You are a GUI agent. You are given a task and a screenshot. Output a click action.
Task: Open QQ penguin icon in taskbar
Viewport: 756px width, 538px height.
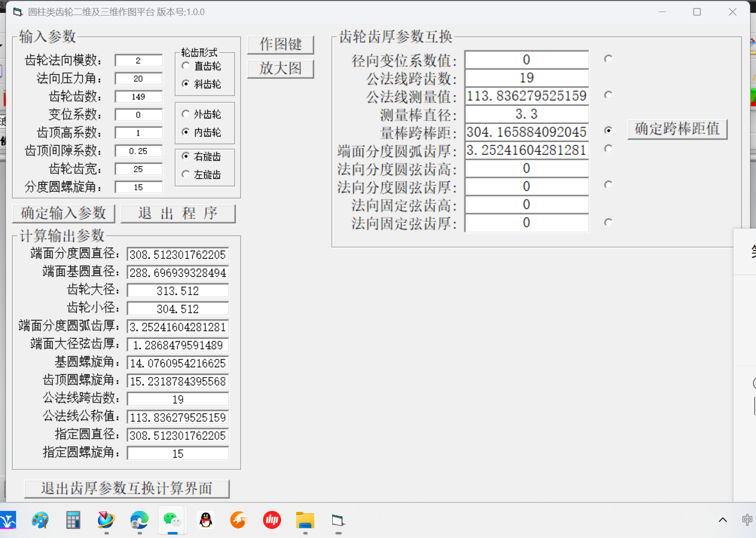(x=206, y=520)
